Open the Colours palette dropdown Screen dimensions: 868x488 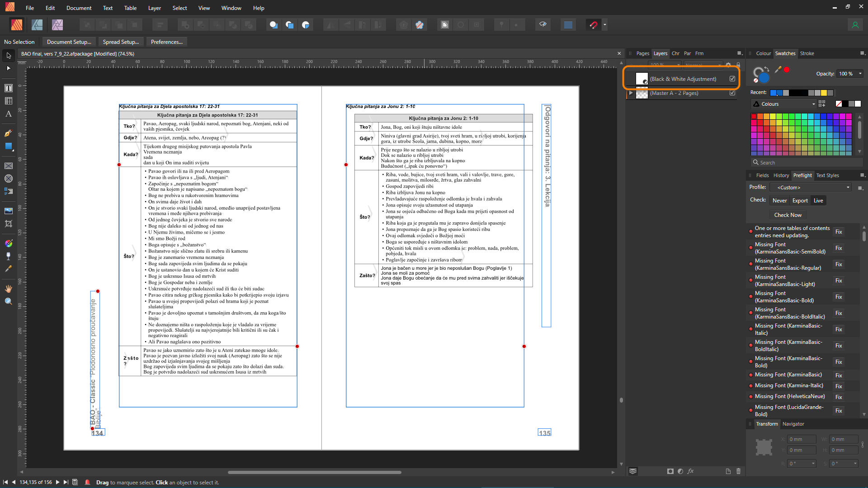pyautogui.click(x=785, y=104)
